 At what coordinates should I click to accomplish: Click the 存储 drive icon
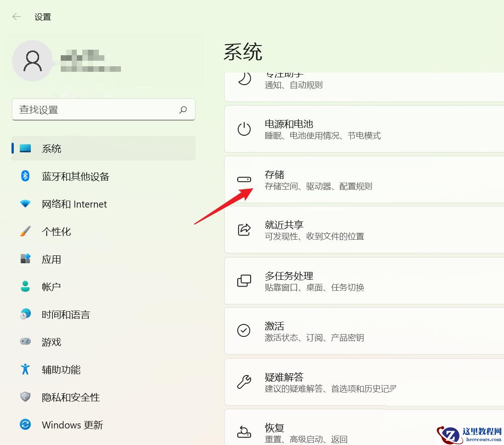(244, 179)
